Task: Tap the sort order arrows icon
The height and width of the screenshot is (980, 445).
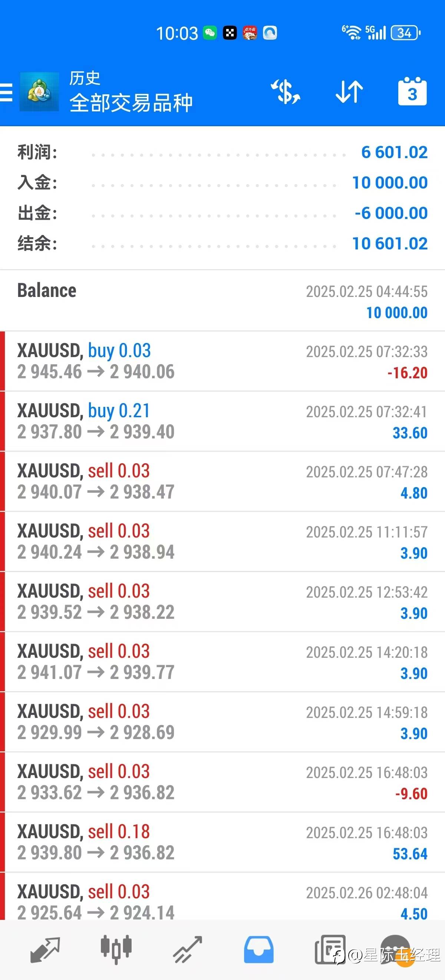Action: [x=349, y=92]
